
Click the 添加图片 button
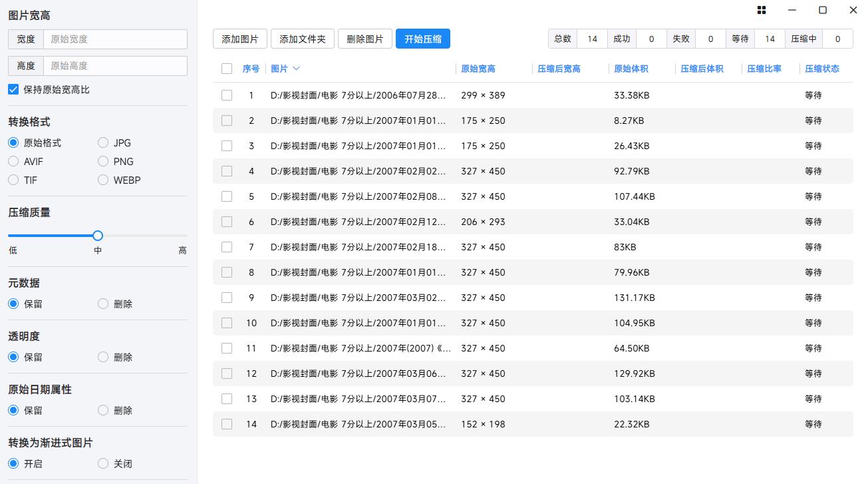240,39
